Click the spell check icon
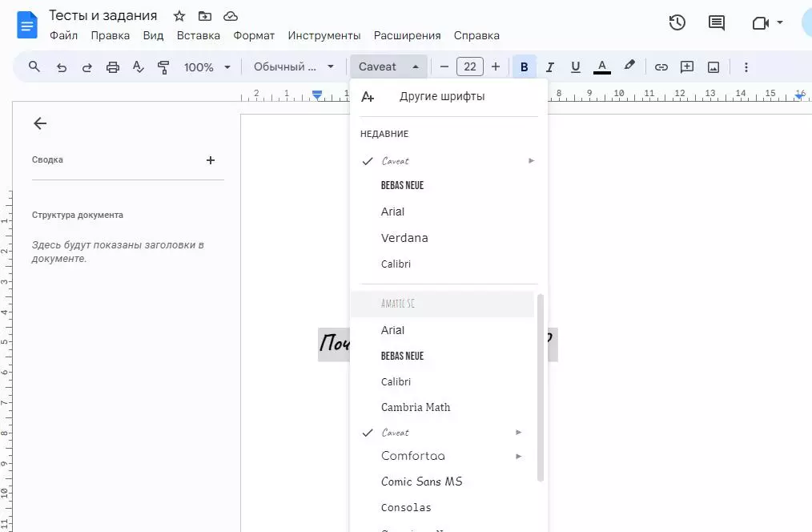 [x=138, y=67]
